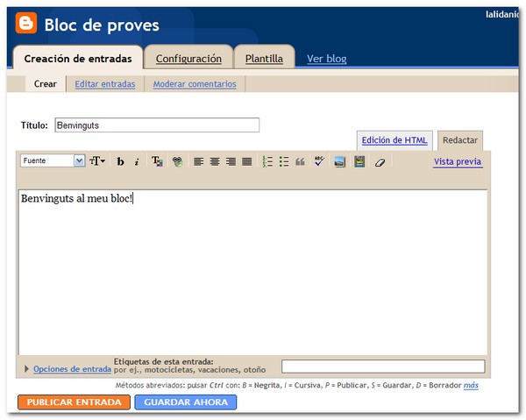Click the add image icon
The image size is (526, 420).
[x=339, y=161]
